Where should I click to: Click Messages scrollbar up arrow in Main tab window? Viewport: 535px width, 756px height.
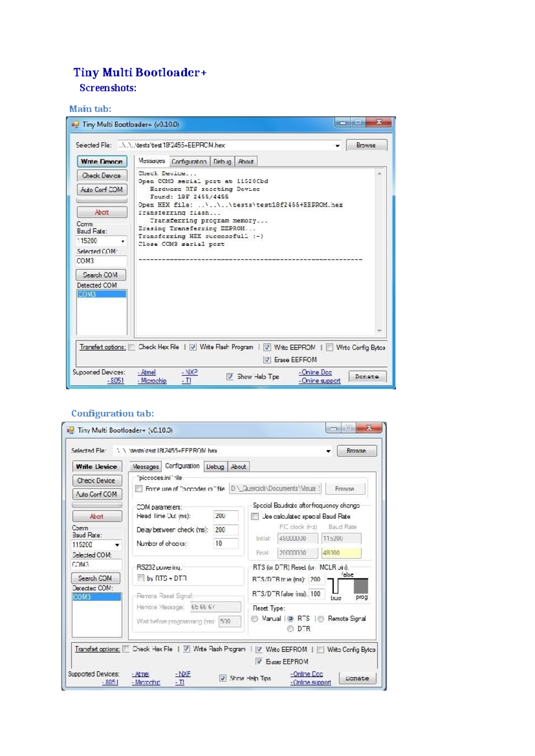point(379,174)
